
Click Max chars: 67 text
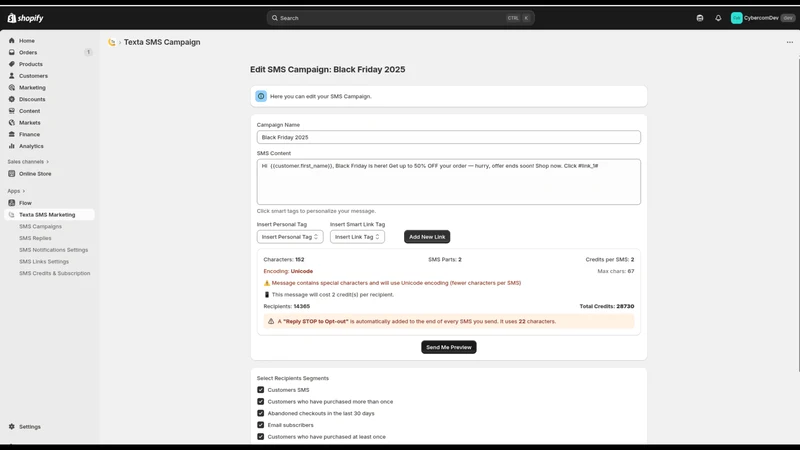pos(616,271)
